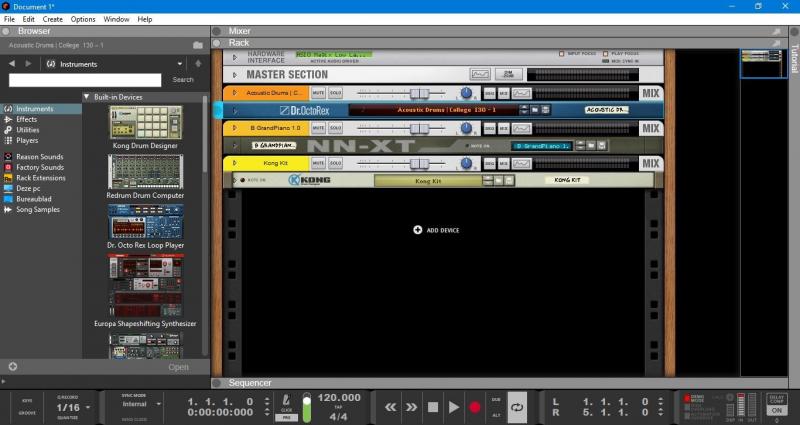
Task: Select Redrum Drum Computer device thumbnail
Action: (145, 172)
